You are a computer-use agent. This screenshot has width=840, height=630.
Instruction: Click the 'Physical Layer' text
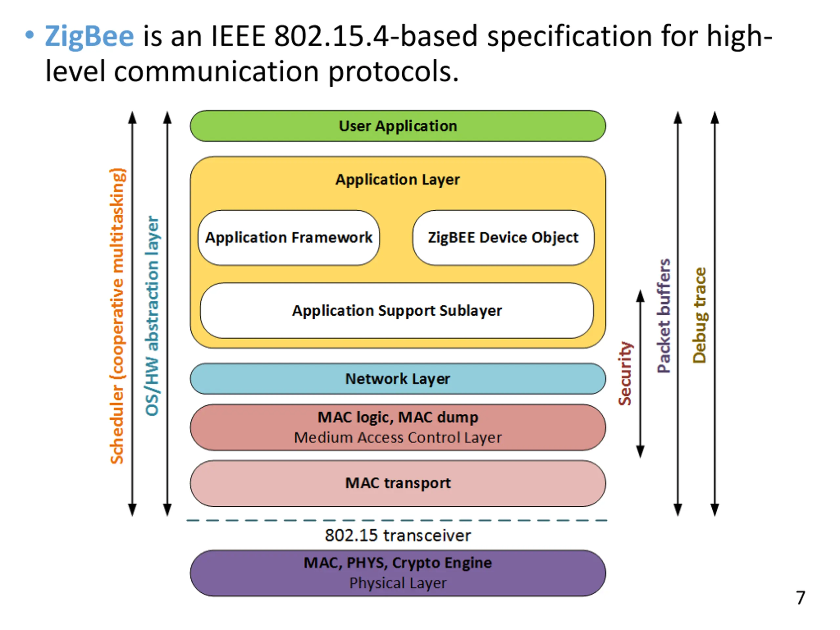click(398, 583)
